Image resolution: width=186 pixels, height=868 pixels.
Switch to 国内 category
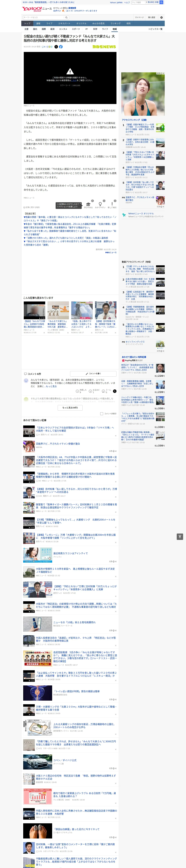pos(35,29)
